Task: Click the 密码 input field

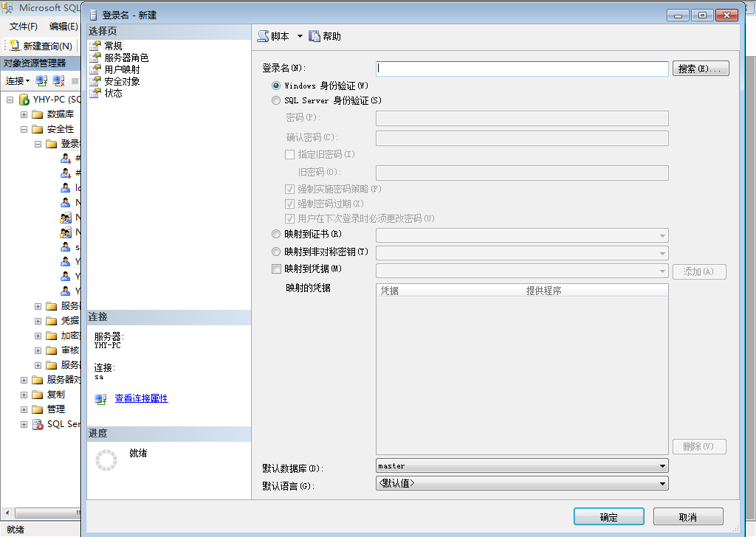Action: [522, 119]
